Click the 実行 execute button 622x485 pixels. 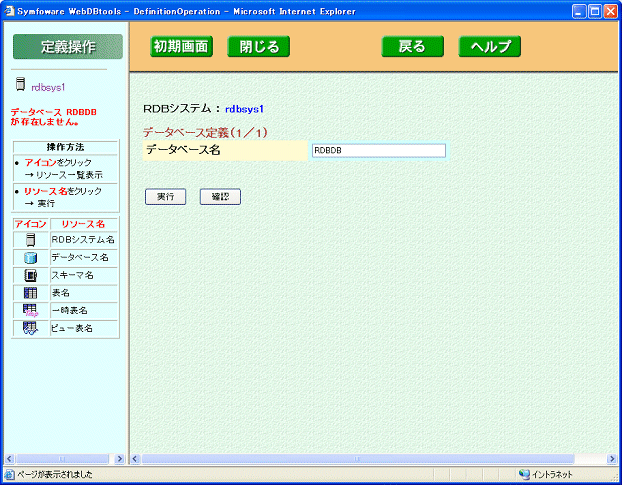point(165,197)
